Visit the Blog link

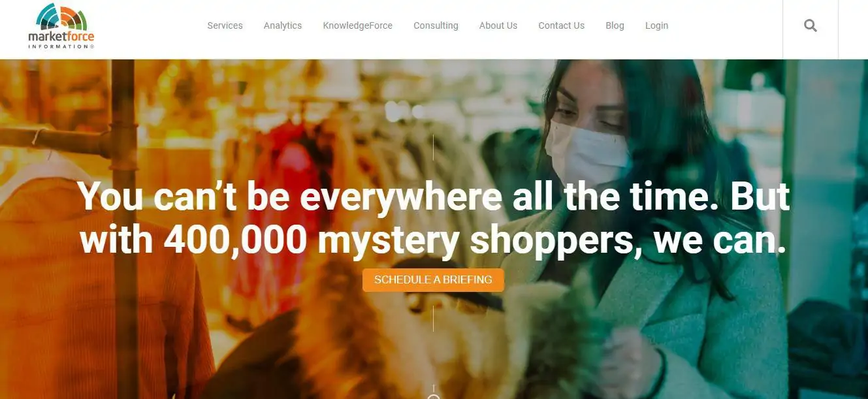[615, 25]
